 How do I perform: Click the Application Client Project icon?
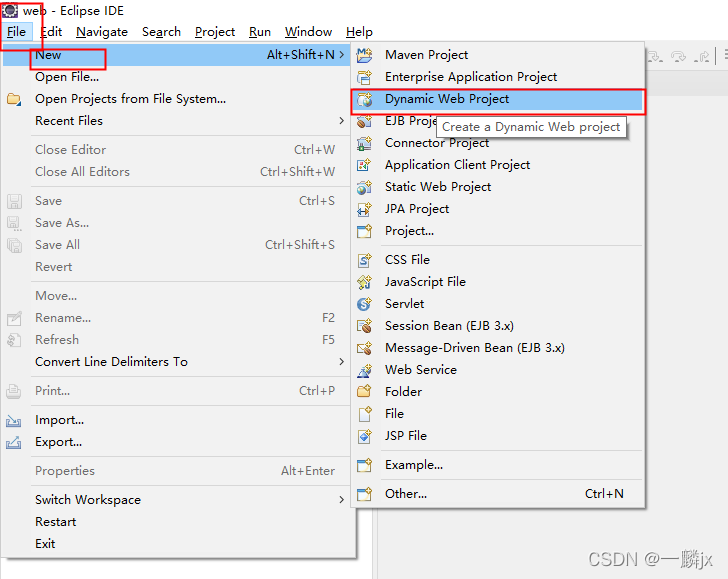[364, 165]
